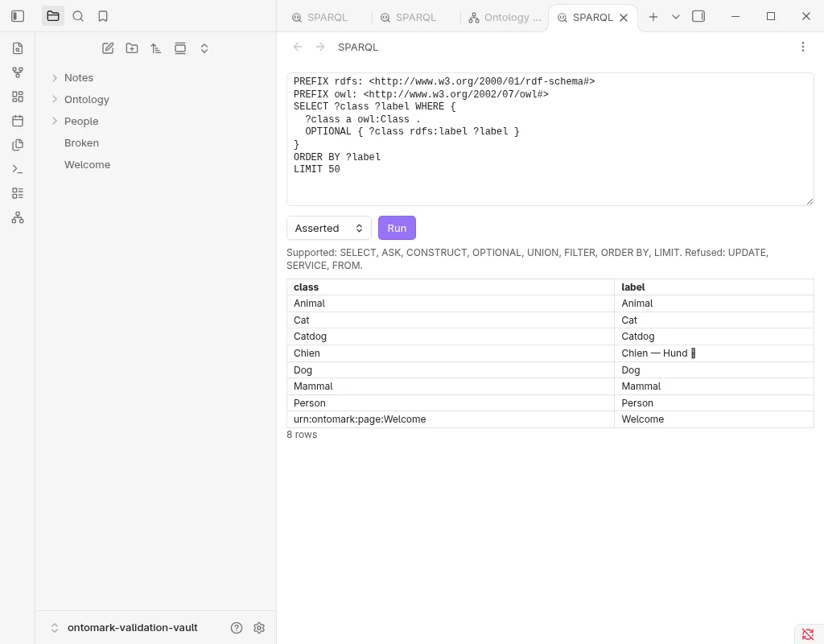Viewport: 824px width, 644px height.
Task: Open a new tab
Action: click(653, 17)
